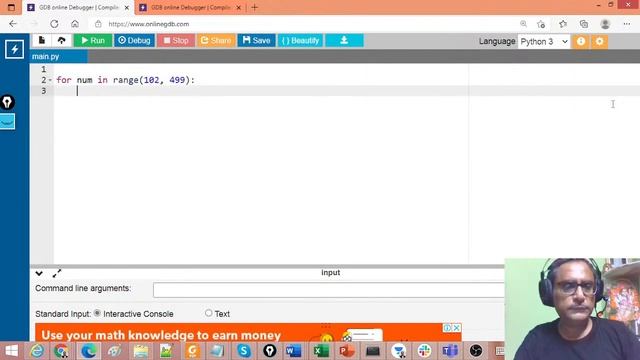This screenshot has height=360, width=640.
Task: Open the favorites list icon
Action: point(563,24)
